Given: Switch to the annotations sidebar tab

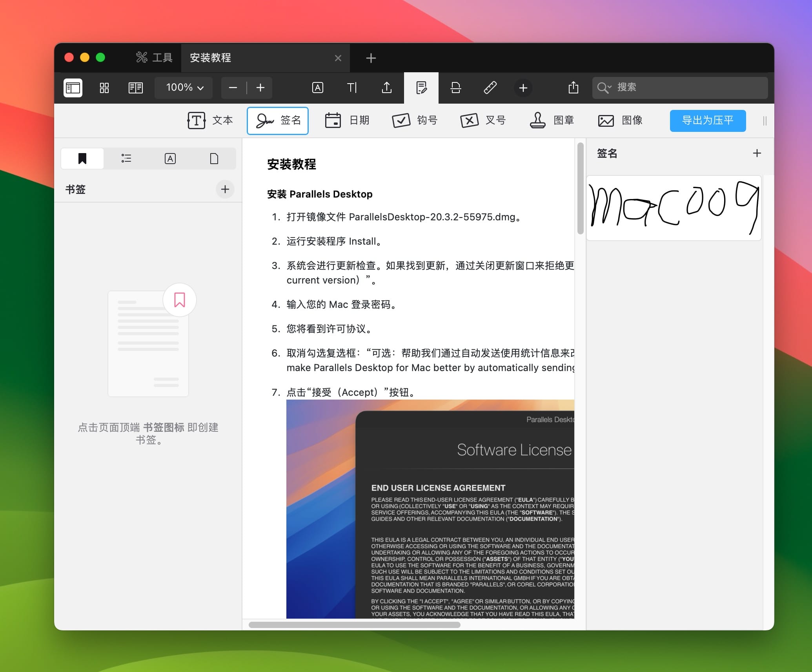Looking at the screenshot, I should 170,159.
